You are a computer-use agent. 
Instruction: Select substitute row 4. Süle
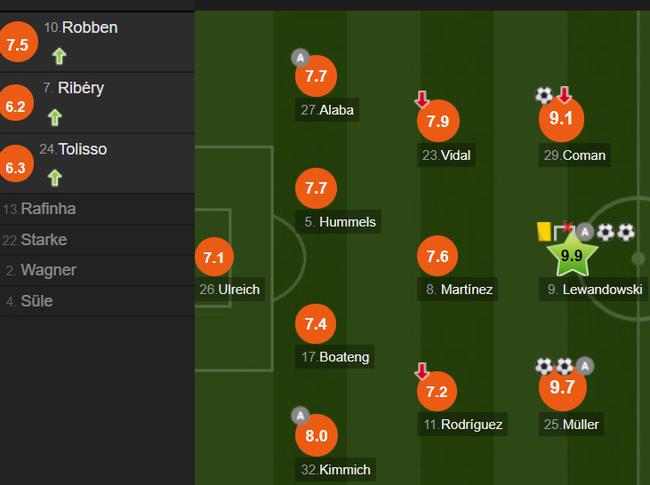pyautogui.click(x=97, y=301)
